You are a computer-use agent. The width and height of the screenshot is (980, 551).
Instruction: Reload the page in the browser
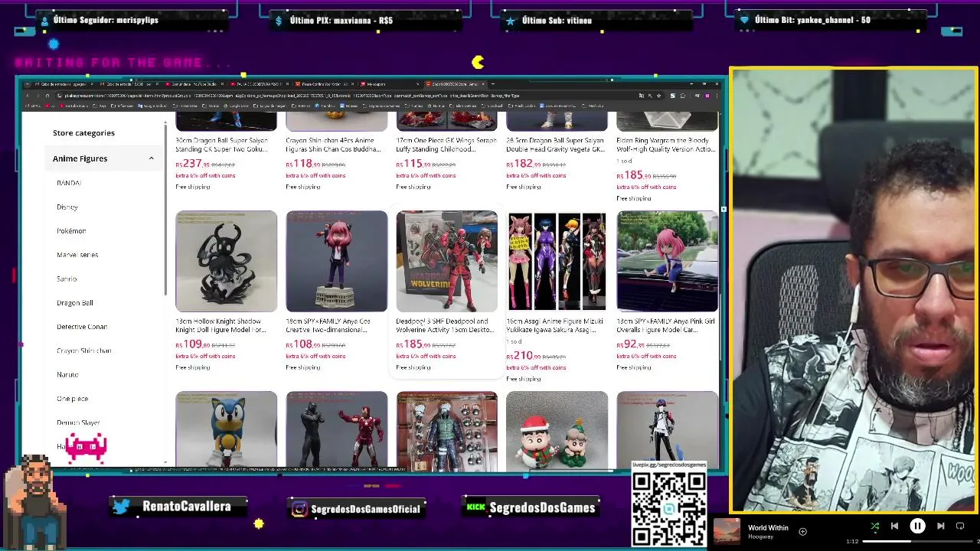coord(47,96)
